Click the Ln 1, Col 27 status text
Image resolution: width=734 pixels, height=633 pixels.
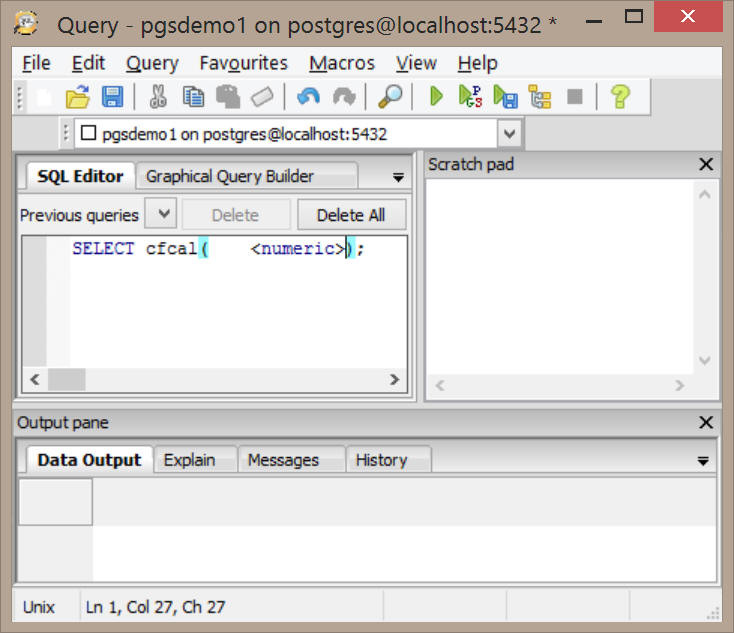[155, 607]
